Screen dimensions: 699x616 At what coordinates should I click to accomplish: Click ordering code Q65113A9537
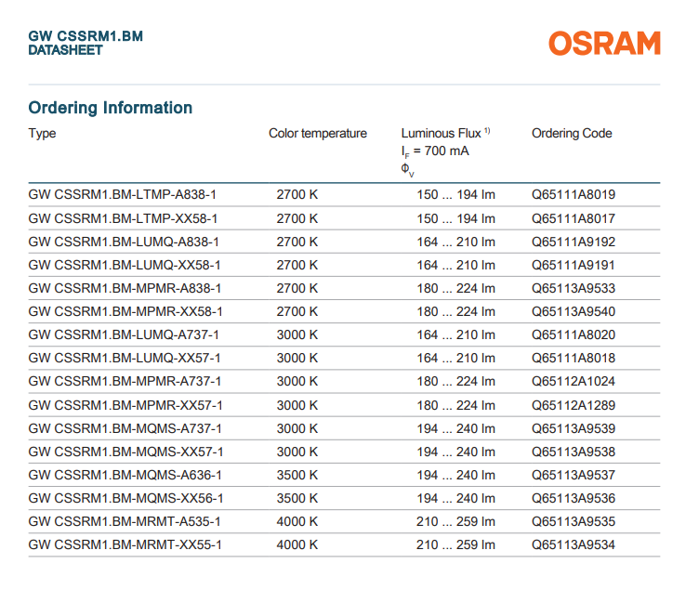click(x=574, y=475)
